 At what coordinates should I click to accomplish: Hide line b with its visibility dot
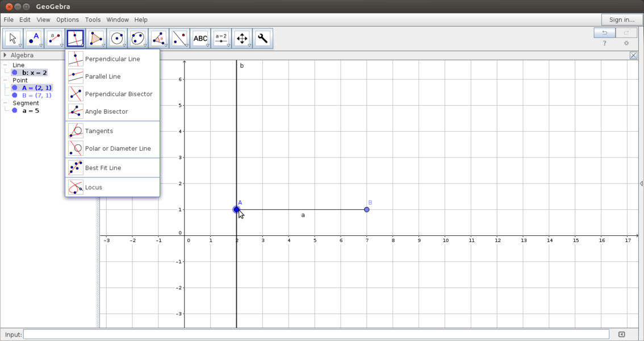pyautogui.click(x=14, y=73)
